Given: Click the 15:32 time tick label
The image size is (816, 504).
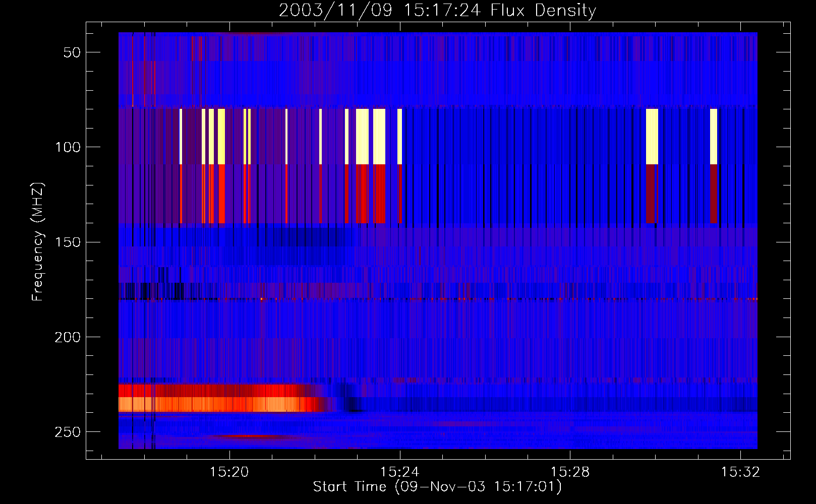Looking at the screenshot, I should [740, 472].
